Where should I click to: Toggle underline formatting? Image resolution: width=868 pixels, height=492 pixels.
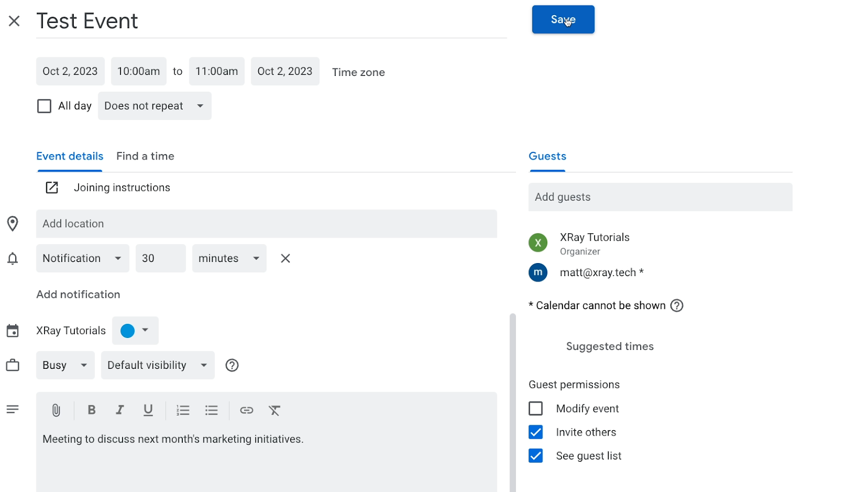[148, 410]
